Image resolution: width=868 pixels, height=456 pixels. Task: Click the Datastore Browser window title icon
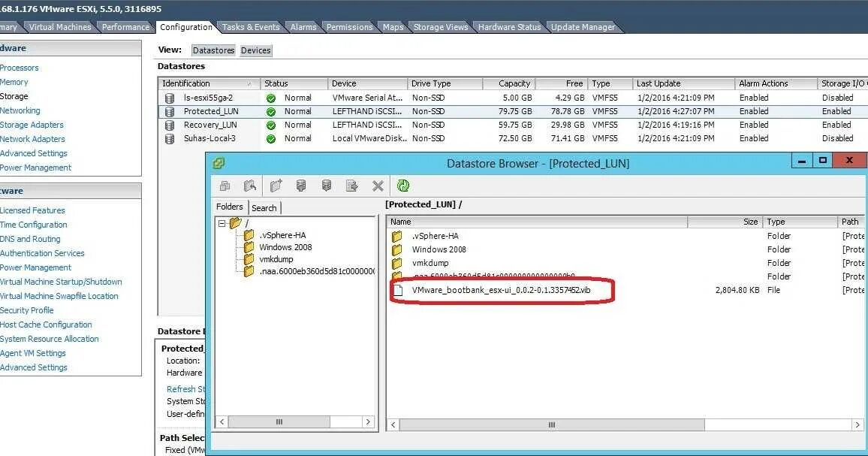(219, 163)
